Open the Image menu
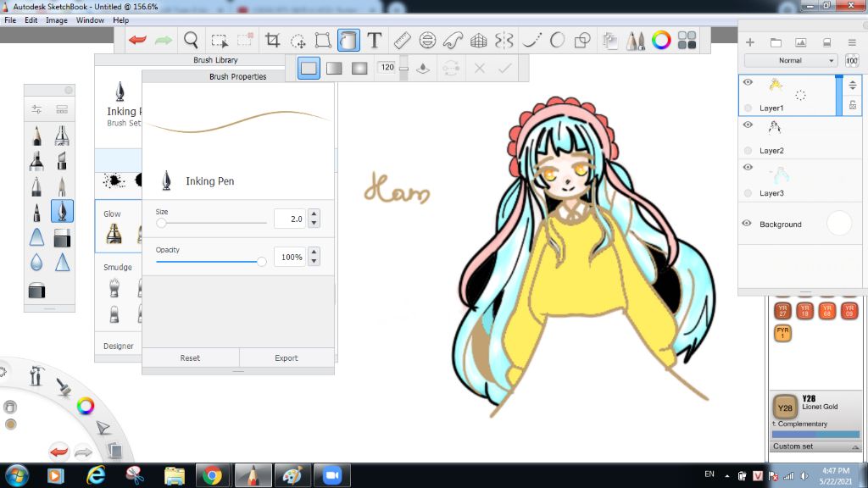 (57, 20)
